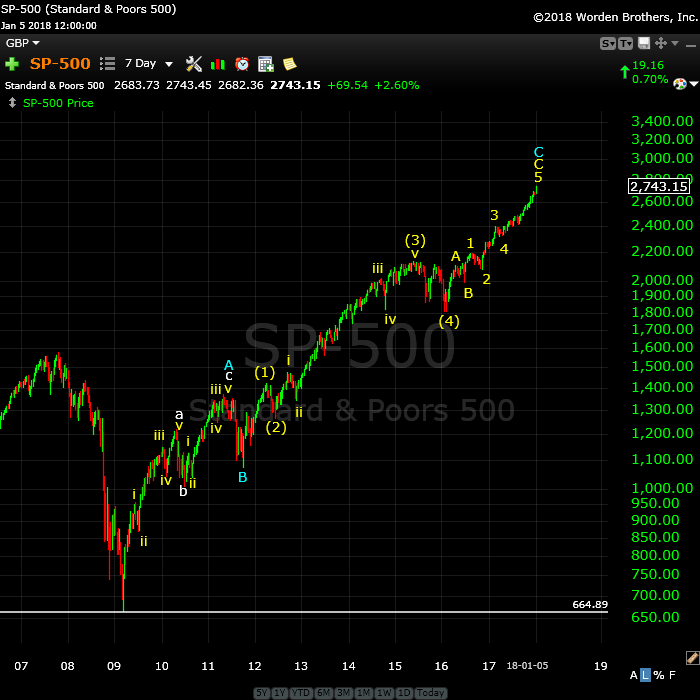
Task: Click the cyan C wave label at top
Action: pos(538,152)
